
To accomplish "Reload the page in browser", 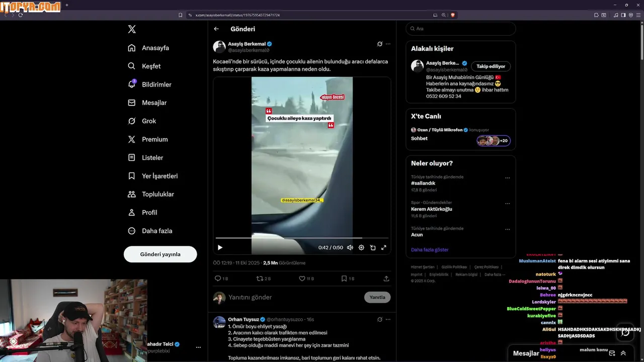I will tap(21, 15).
